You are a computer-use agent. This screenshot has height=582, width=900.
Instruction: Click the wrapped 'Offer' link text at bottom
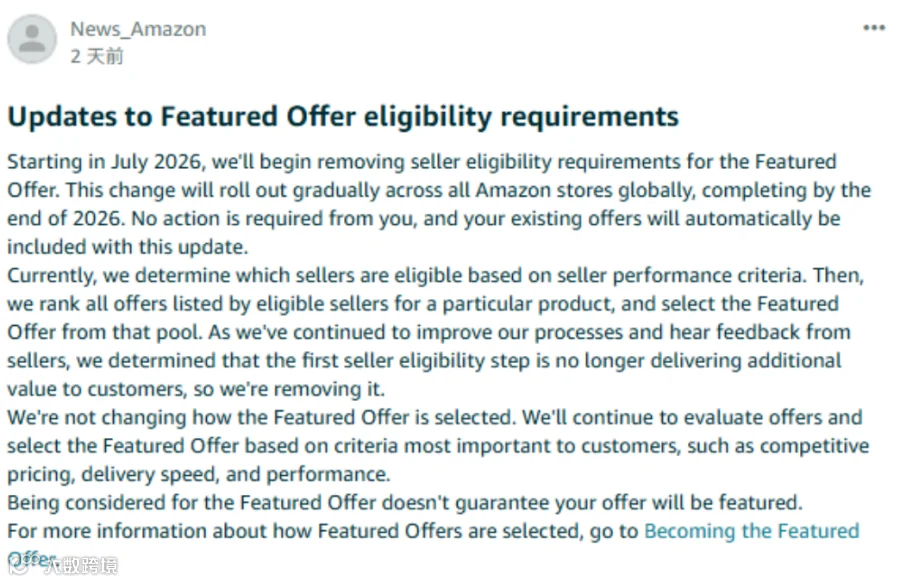click(32, 557)
